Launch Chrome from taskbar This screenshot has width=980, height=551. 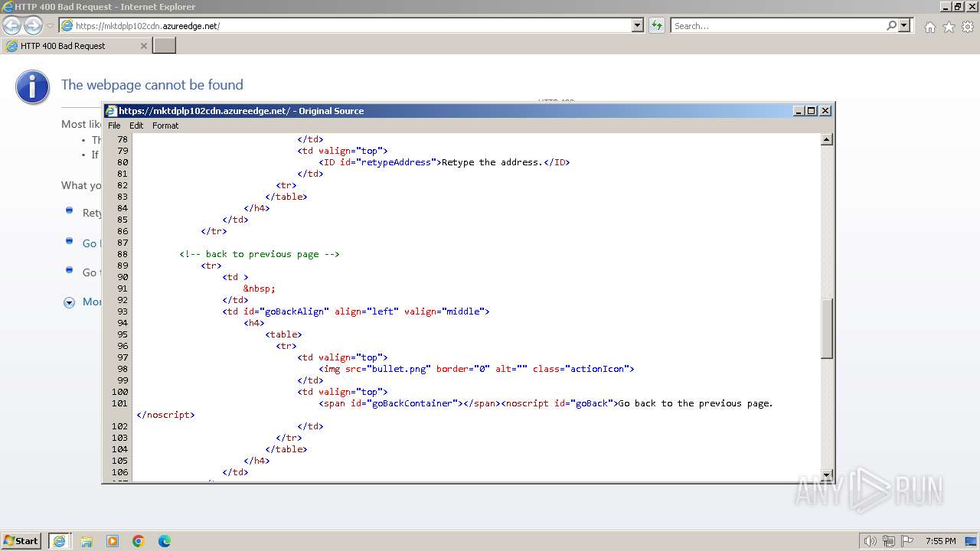139,541
